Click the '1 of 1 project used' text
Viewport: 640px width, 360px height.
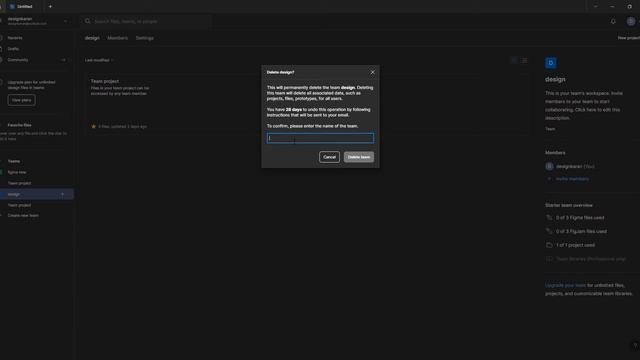(x=575, y=245)
